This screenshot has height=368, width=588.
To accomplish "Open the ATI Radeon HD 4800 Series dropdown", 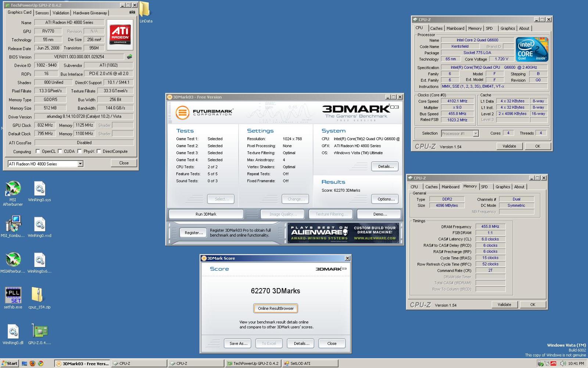I will pos(80,164).
